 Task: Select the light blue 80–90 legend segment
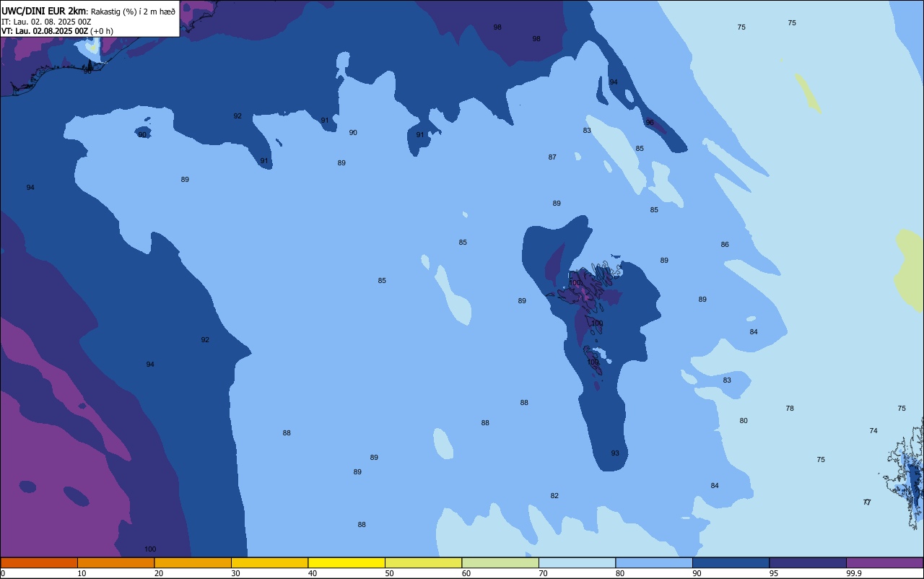click(654, 562)
